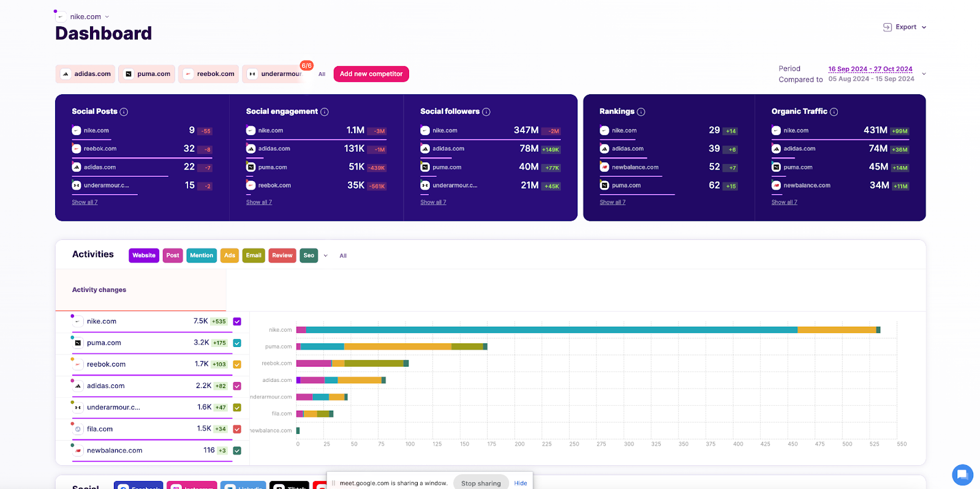Click Stop sharing in the sharing bar

pos(481,483)
